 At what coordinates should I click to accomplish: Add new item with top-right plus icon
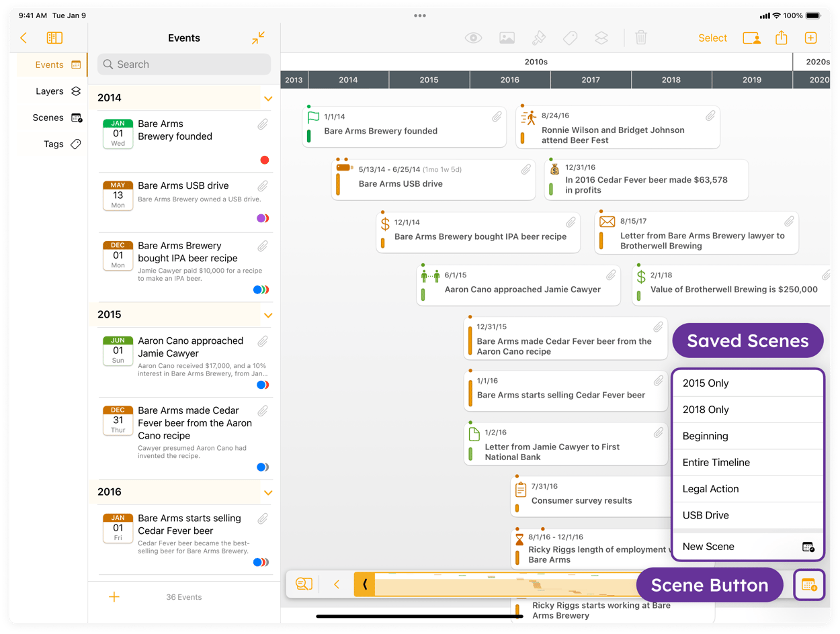(x=811, y=38)
